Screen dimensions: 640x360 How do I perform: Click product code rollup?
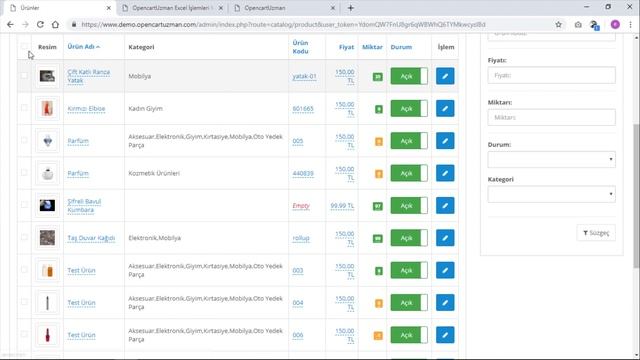(301, 238)
